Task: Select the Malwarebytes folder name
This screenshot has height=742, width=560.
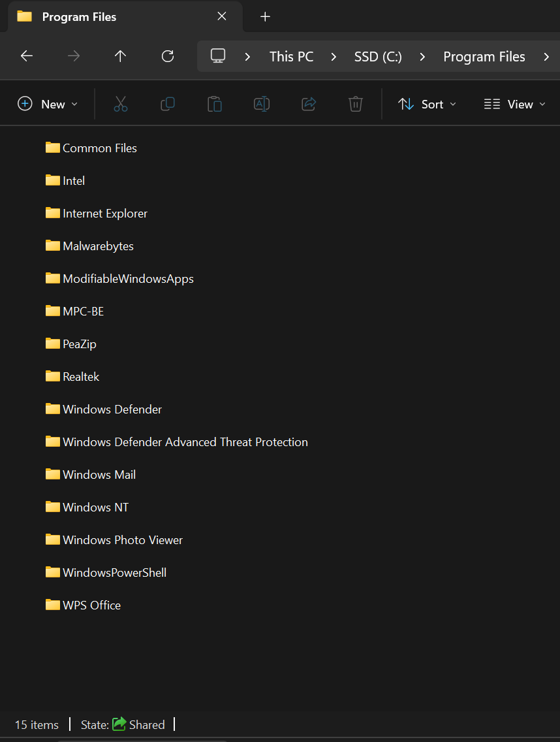Action: (99, 246)
